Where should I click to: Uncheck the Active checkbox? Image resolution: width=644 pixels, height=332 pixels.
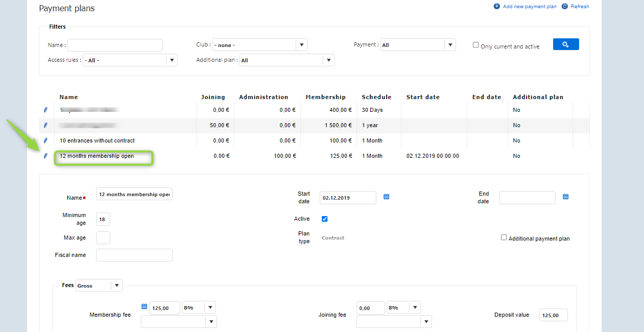[324, 219]
